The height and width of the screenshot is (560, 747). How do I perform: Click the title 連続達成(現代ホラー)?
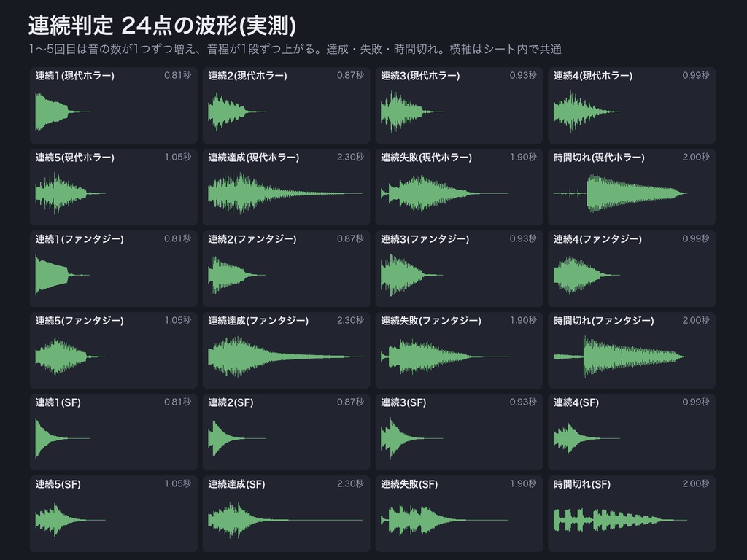[x=253, y=157]
